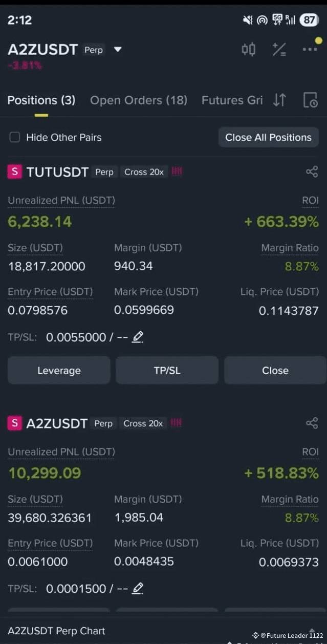This screenshot has width=327, height=644.
Task: Expand the A2ZUSDT Perp Chart panel
Action: coord(55,631)
